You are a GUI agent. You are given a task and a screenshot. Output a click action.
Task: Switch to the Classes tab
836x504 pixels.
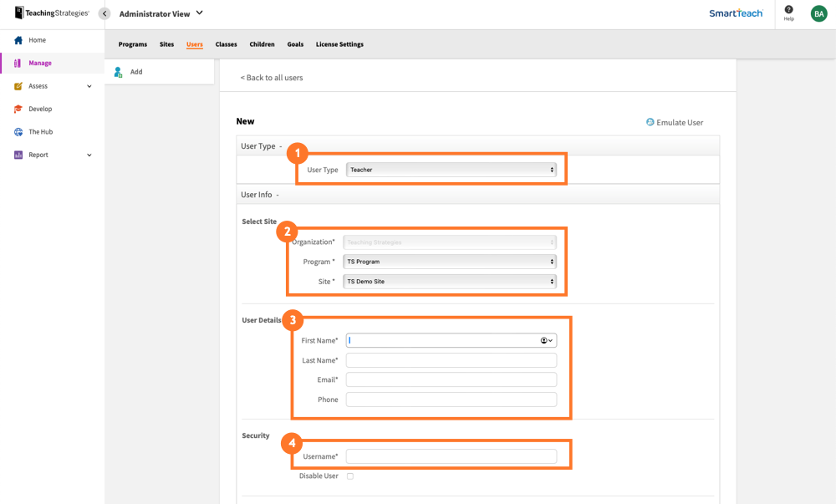[x=226, y=44]
